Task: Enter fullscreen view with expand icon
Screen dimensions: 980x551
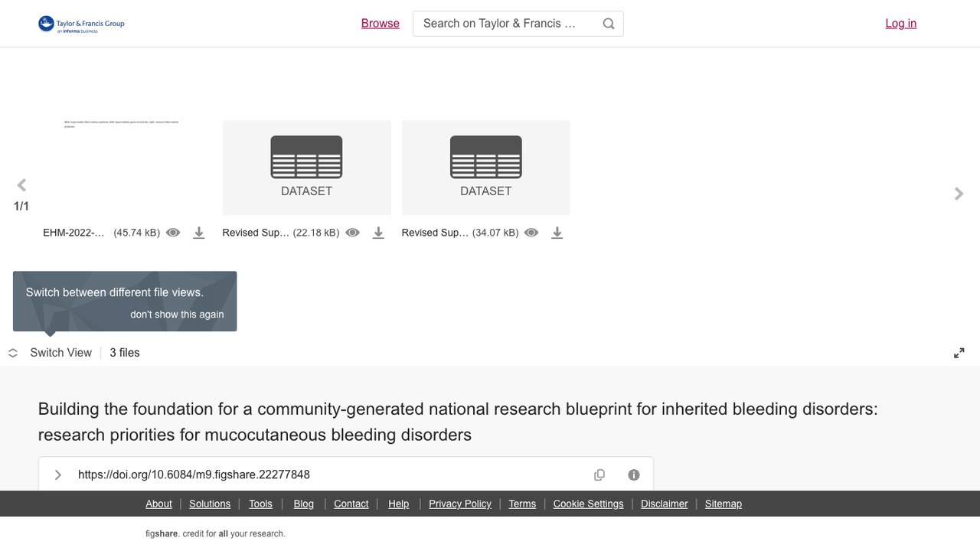Action: [959, 353]
